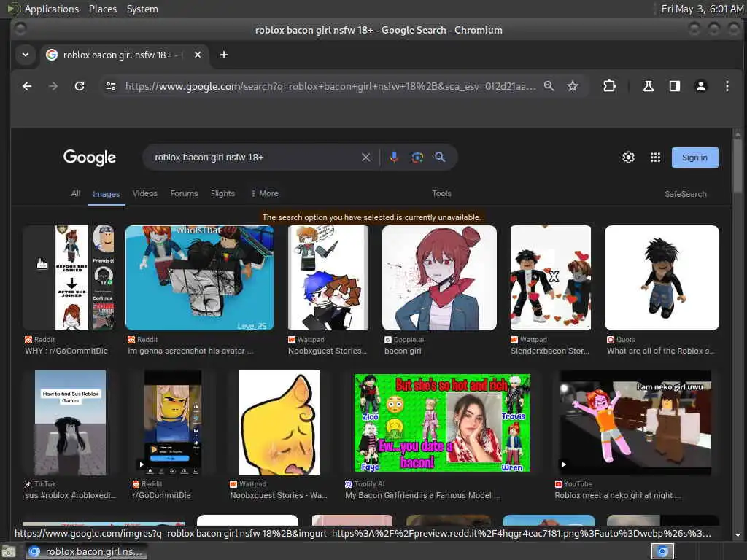Open the Slenderxbacon Stories Wattpad image

point(550,278)
